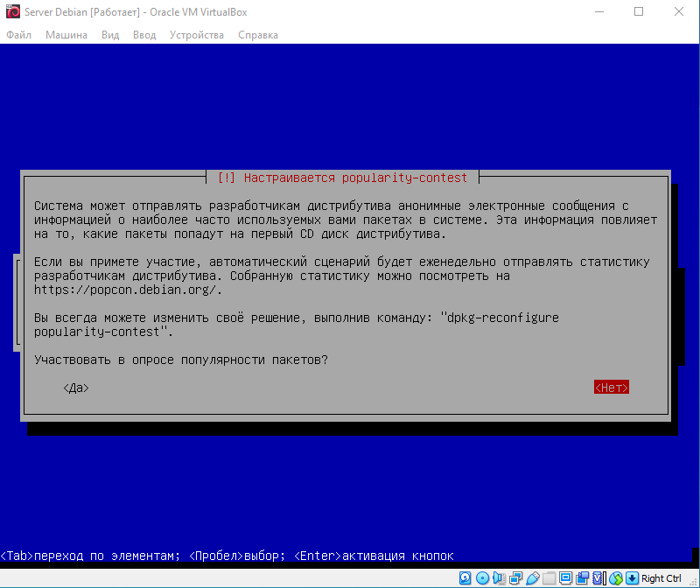Open the USB devices status icon
Viewport: 700px width, 588px height.
coord(532,578)
